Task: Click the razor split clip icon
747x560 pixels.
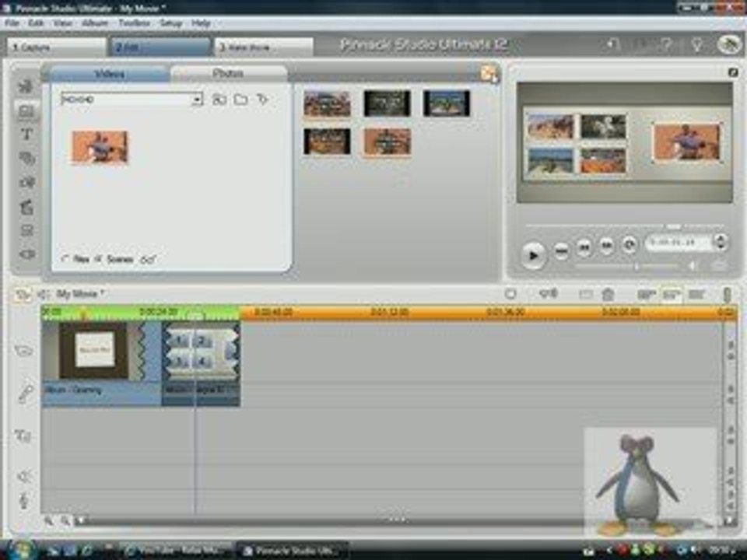Action: pos(585,294)
